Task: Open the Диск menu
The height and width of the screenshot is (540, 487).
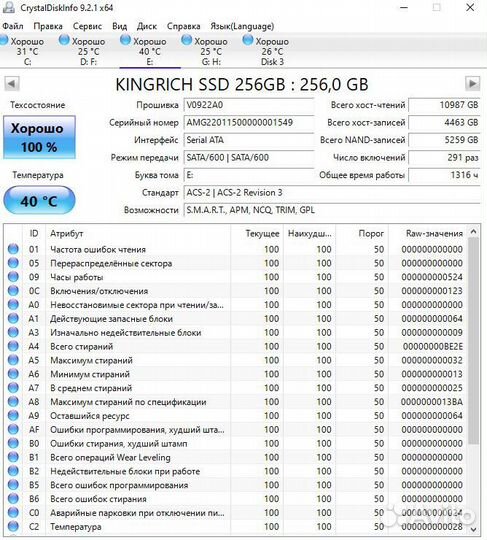Action: (147, 26)
